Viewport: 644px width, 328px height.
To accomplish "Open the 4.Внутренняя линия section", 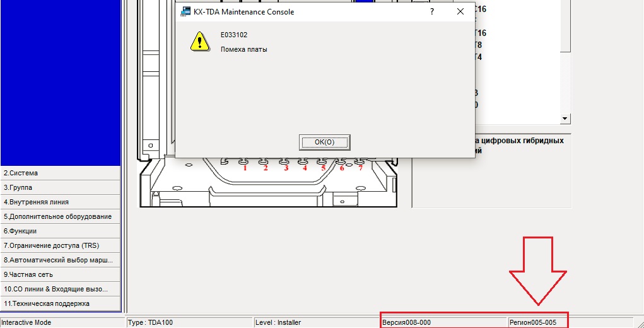I will pyautogui.click(x=61, y=202).
